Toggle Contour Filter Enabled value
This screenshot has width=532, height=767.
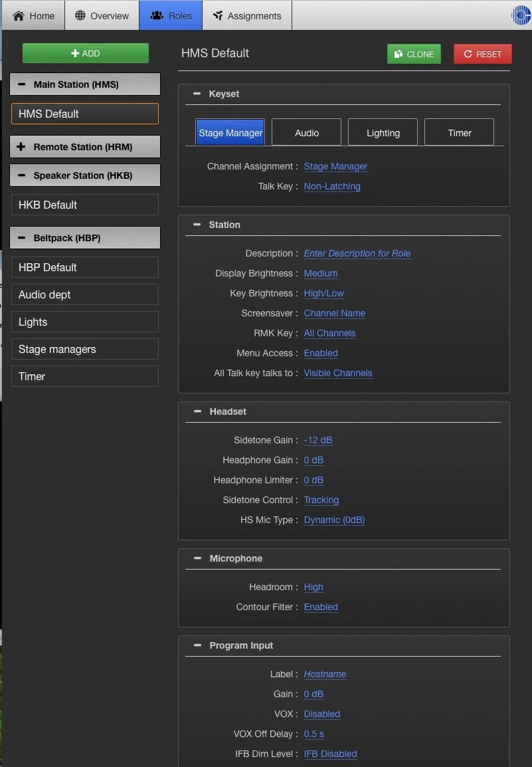[321, 607]
